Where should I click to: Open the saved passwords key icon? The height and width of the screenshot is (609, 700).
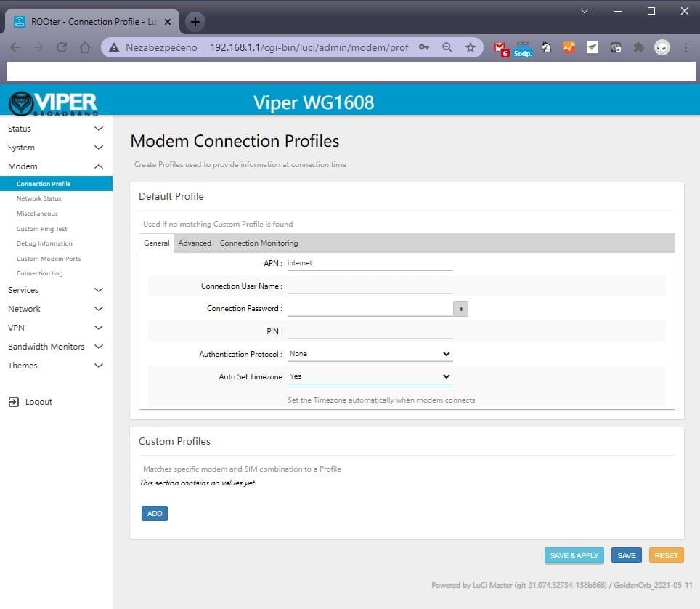(424, 47)
